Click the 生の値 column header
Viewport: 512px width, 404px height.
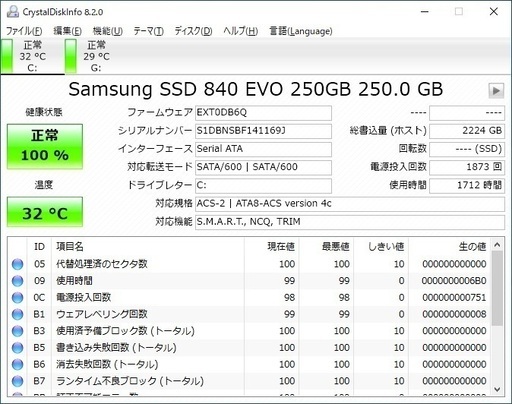tap(472, 247)
